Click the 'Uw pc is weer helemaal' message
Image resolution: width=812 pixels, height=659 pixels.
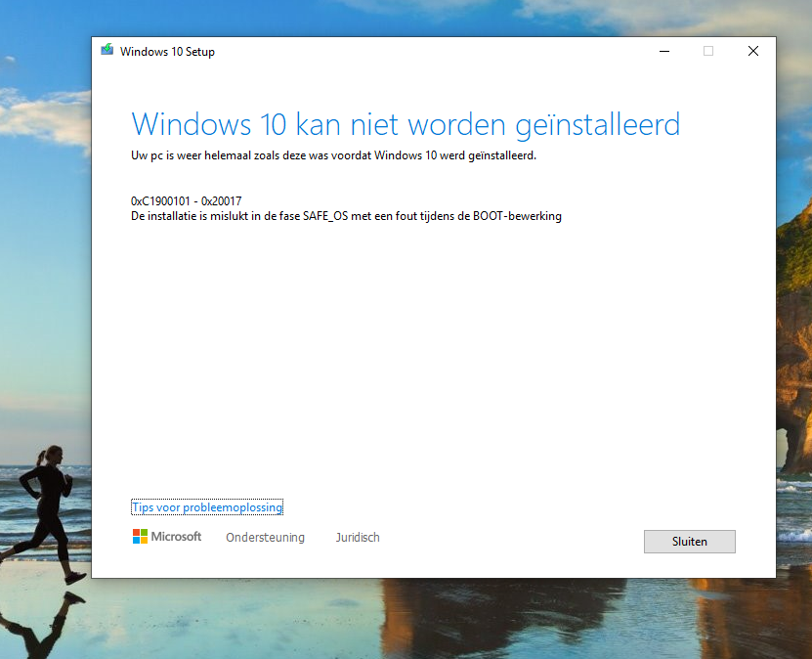[x=333, y=155]
